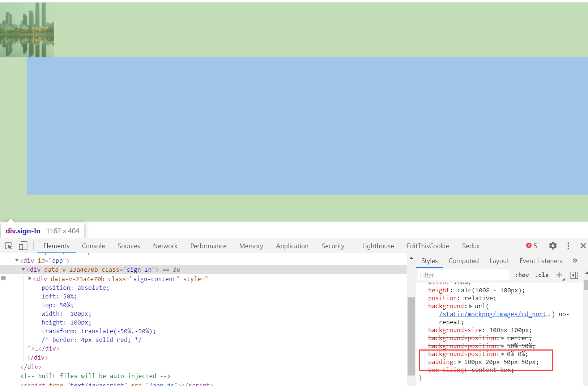Open the Memory tab

251,246
